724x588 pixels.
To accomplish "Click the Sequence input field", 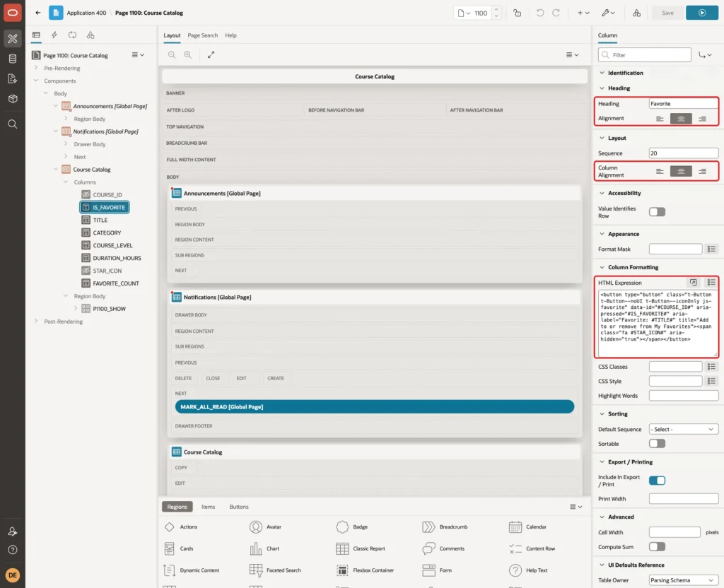I will click(x=684, y=153).
